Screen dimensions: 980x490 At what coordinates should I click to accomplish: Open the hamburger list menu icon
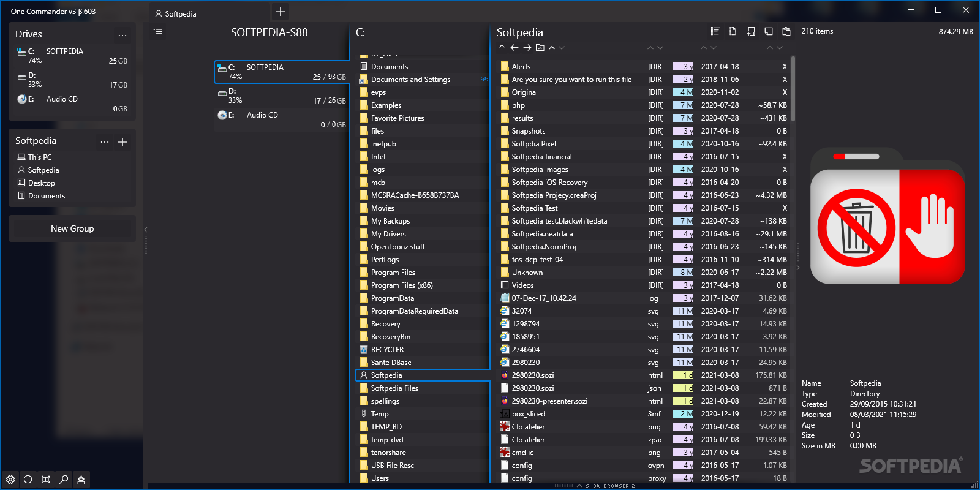pyautogui.click(x=158, y=32)
